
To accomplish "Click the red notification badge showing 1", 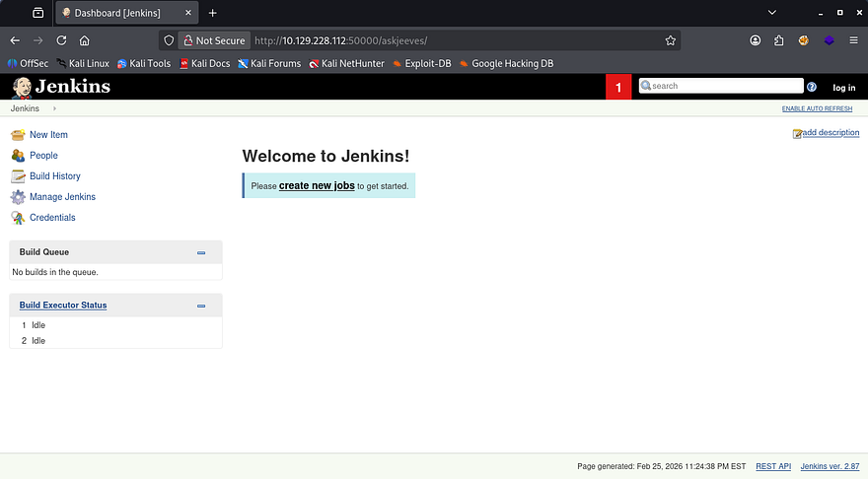I will coord(618,87).
